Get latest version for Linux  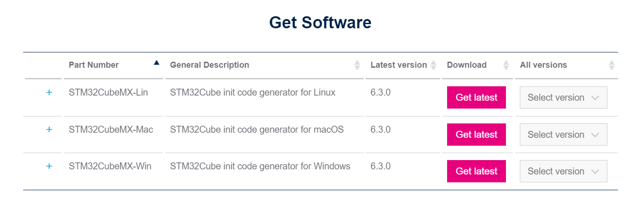pyautogui.click(x=476, y=97)
